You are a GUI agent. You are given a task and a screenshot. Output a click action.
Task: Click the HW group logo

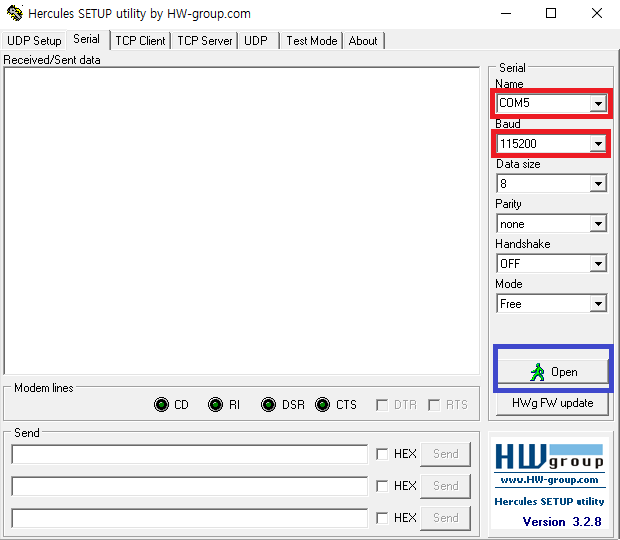click(x=550, y=457)
